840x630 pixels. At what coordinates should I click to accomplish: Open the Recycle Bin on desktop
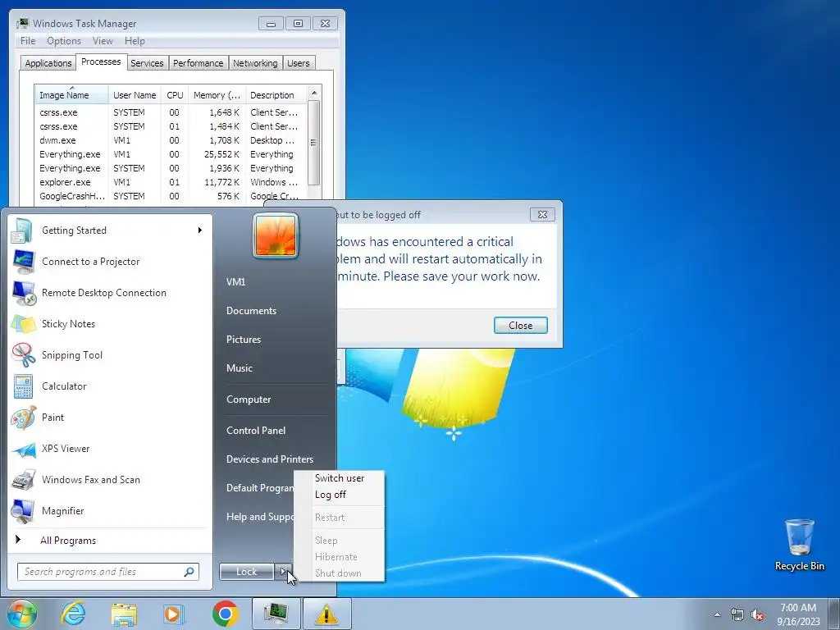point(799,545)
